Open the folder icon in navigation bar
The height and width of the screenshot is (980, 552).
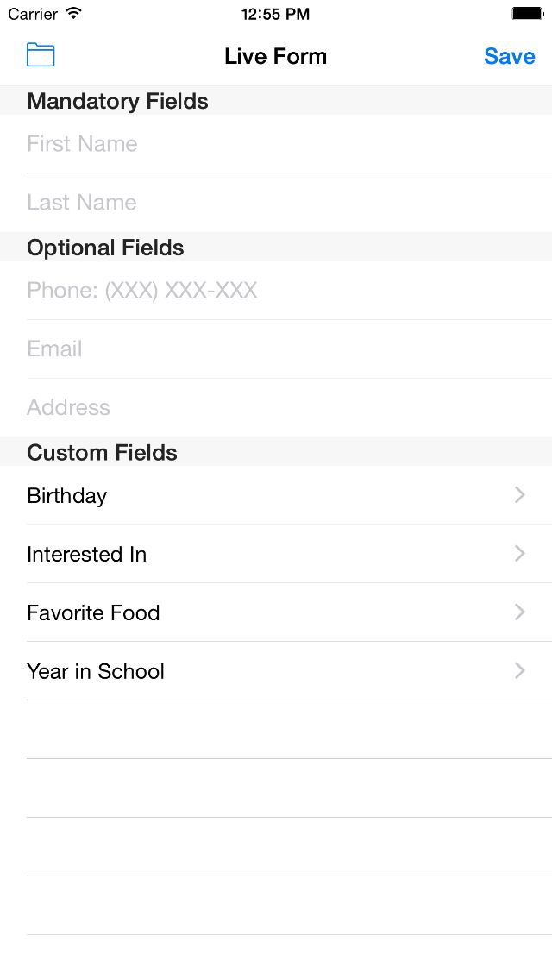pyautogui.click(x=41, y=55)
